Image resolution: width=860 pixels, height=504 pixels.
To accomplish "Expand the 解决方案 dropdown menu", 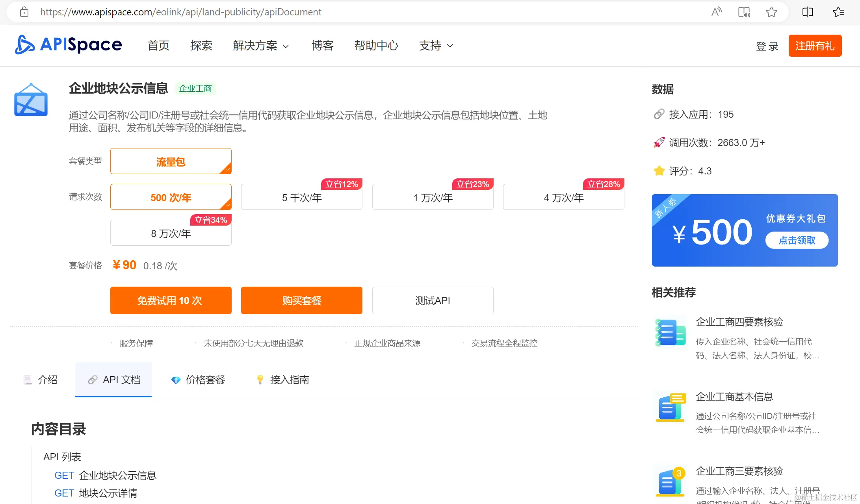I will (x=261, y=46).
